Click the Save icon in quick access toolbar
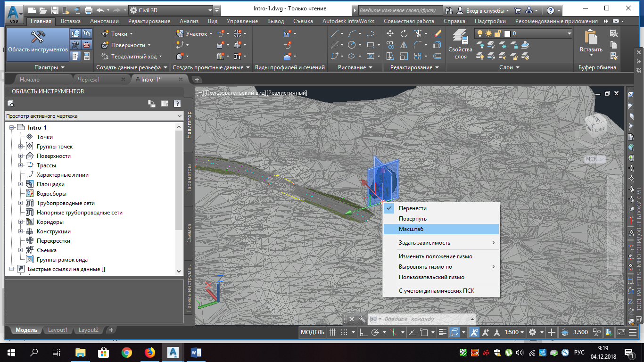Image resolution: width=644 pixels, height=362 pixels. [54, 10]
